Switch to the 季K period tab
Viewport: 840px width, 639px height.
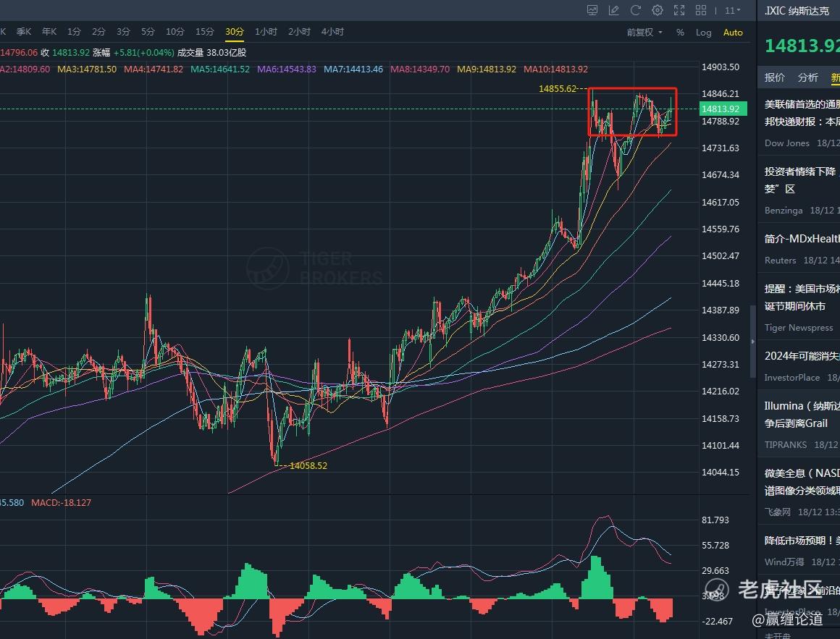(24, 32)
